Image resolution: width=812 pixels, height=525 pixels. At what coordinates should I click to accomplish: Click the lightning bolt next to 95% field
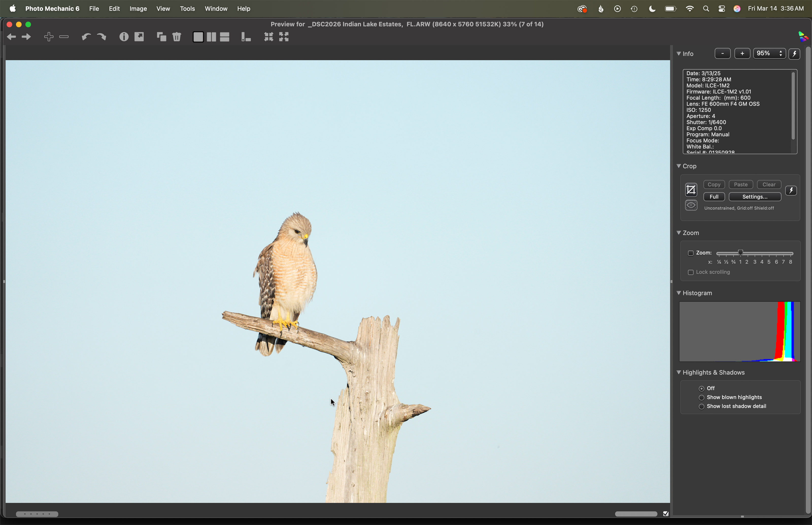(794, 54)
